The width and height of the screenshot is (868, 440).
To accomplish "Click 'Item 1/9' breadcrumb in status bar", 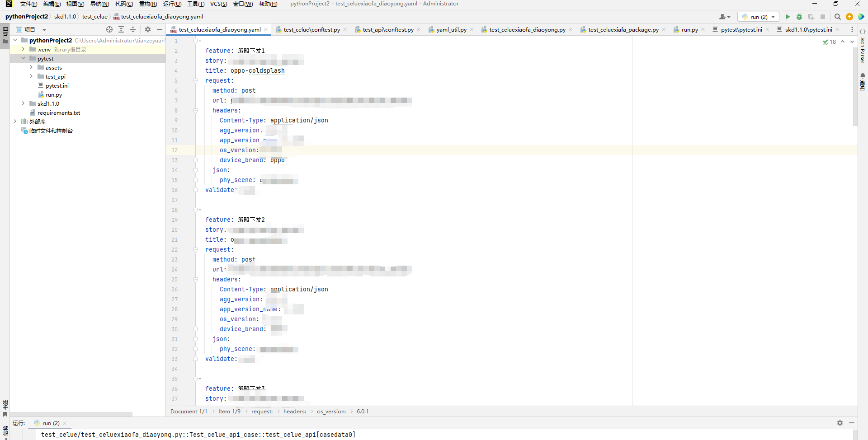I will click(230, 412).
